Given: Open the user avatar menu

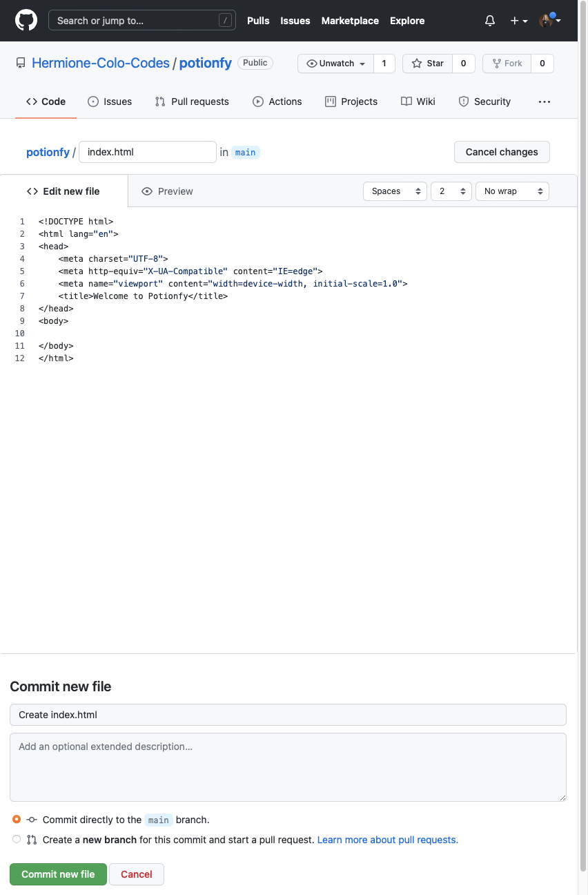Looking at the screenshot, I should tap(549, 21).
